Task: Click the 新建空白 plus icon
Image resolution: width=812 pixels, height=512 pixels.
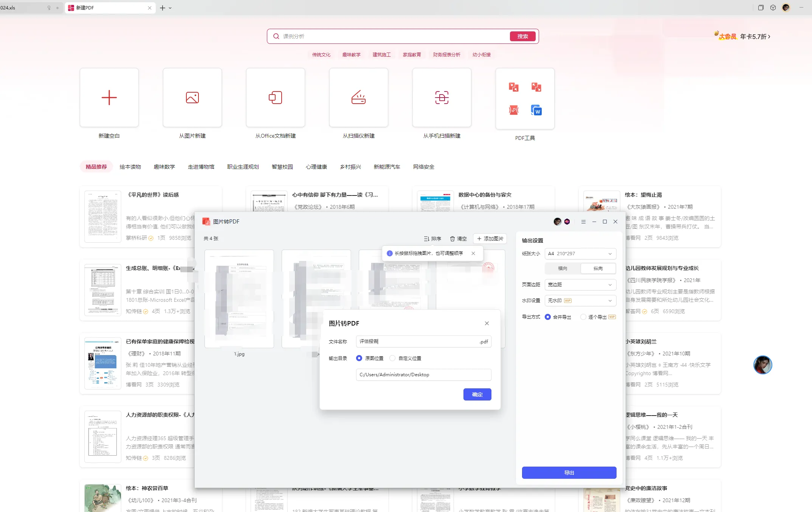Action: tap(109, 98)
